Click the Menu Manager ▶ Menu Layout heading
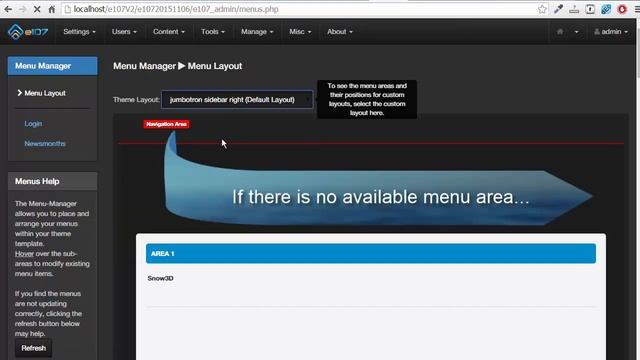This screenshot has width=640, height=360. [178, 66]
